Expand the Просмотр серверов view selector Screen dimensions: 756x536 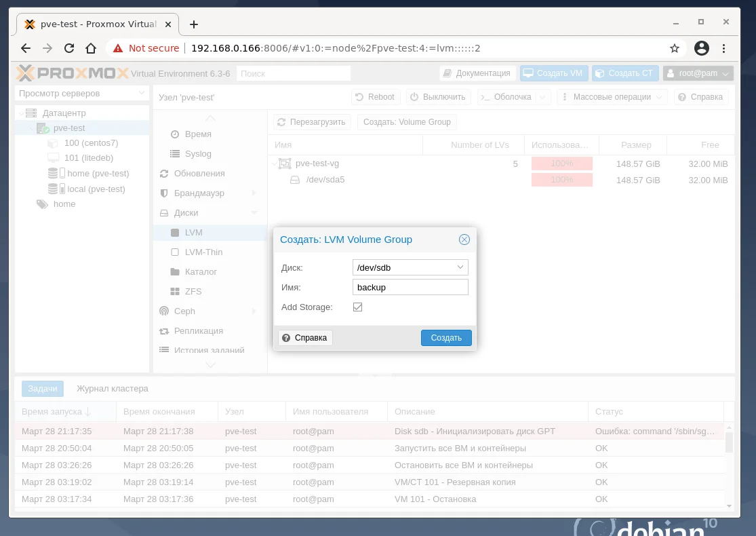81,93
